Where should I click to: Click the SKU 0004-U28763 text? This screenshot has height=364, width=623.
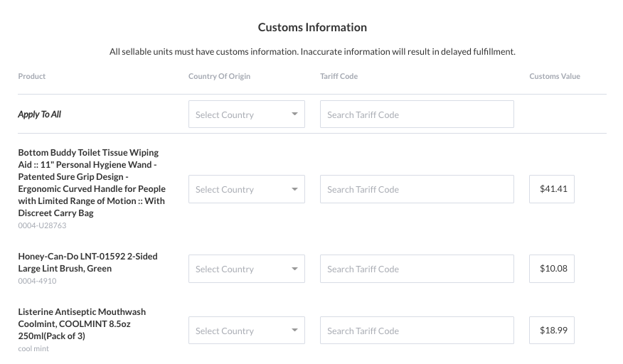coord(42,225)
